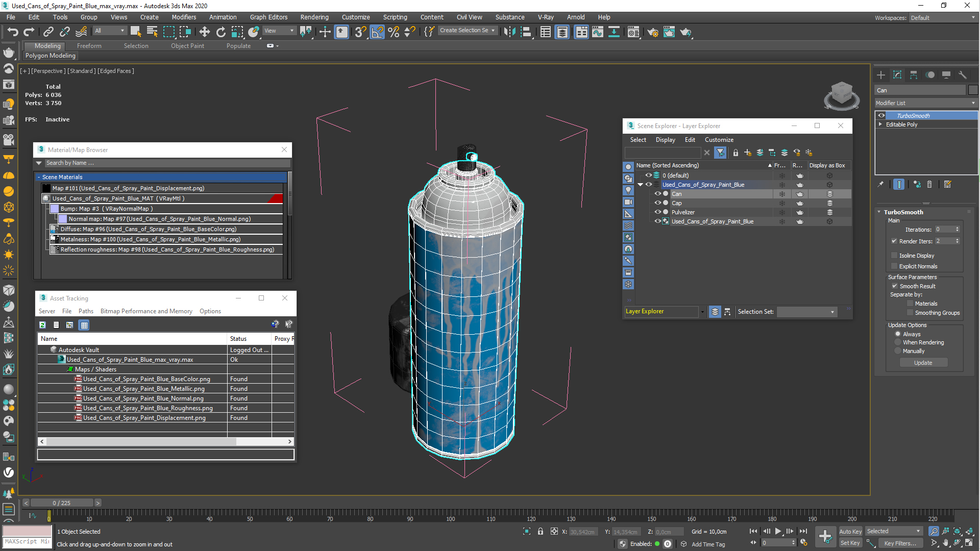Open the Utilities wrench panel icon

(x=963, y=75)
